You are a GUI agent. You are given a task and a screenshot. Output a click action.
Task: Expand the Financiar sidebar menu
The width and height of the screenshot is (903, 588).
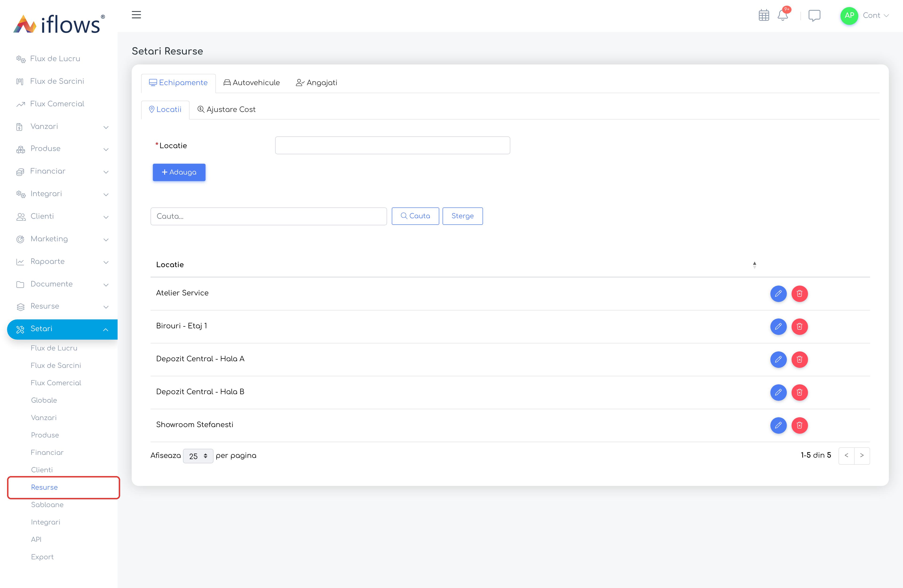(62, 171)
